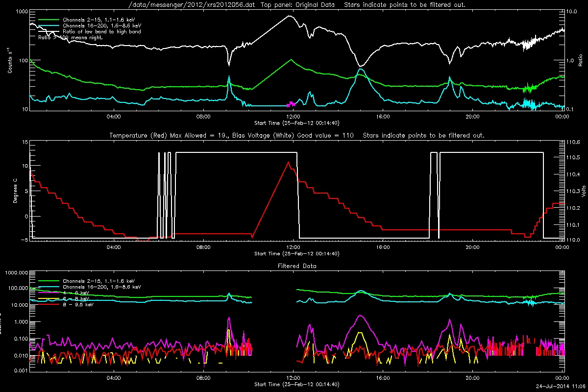Click the cyan flare peak near 15:00 in top panel
This screenshot has height=392, width=588.
pyautogui.click(x=361, y=71)
